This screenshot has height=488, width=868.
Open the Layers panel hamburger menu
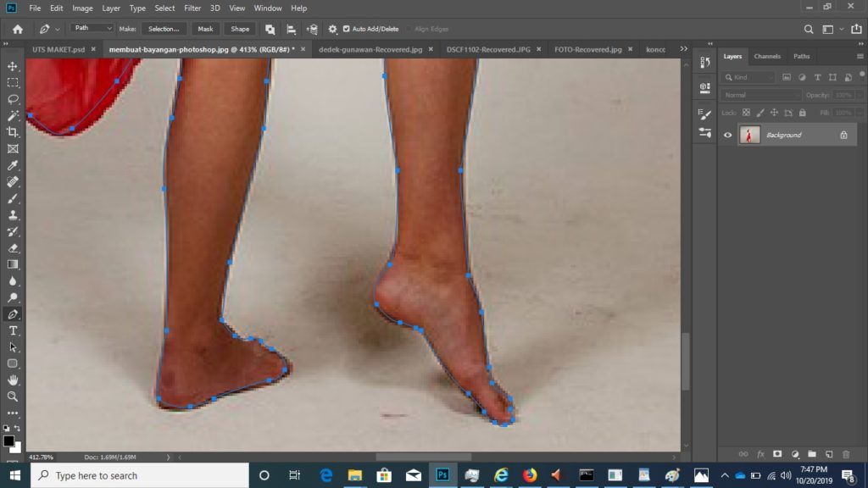pyautogui.click(x=860, y=57)
